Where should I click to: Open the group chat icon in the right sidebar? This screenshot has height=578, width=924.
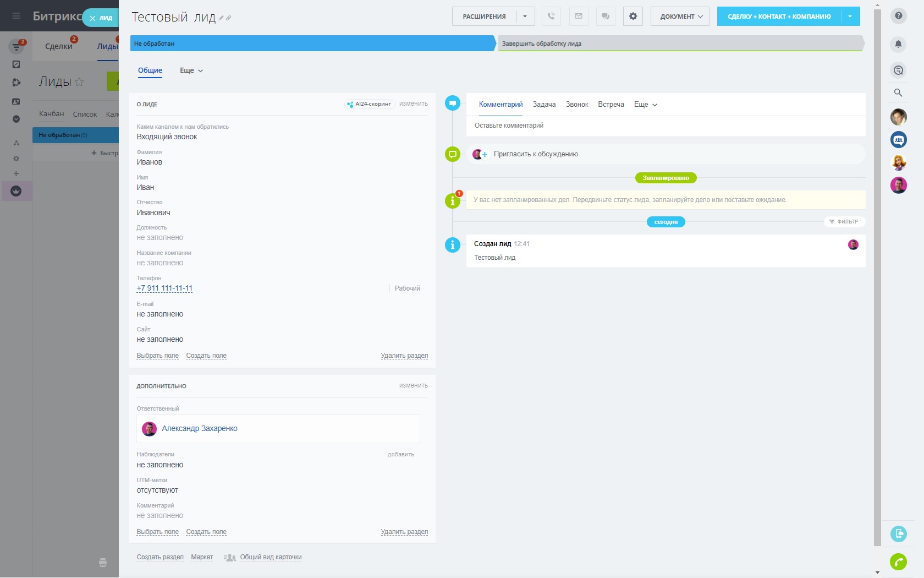[x=899, y=140]
